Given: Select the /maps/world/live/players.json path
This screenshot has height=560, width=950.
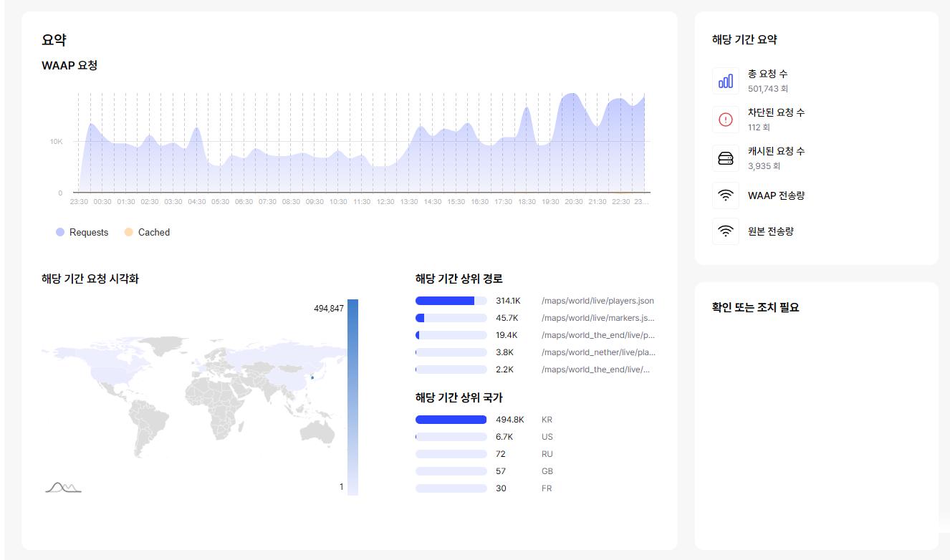Looking at the screenshot, I should (x=597, y=301).
